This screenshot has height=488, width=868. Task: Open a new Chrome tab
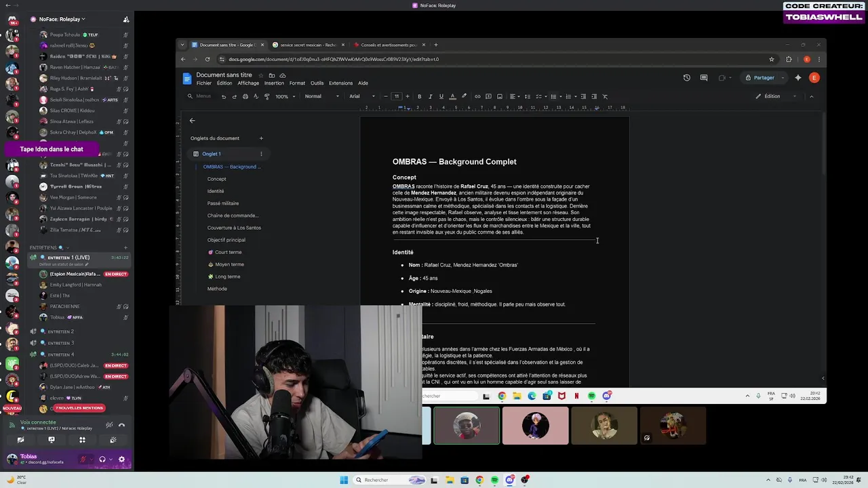tap(435, 45)
